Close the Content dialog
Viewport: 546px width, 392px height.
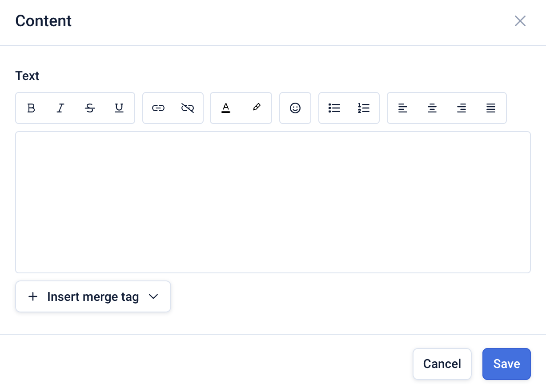click(x=520, y=21)
